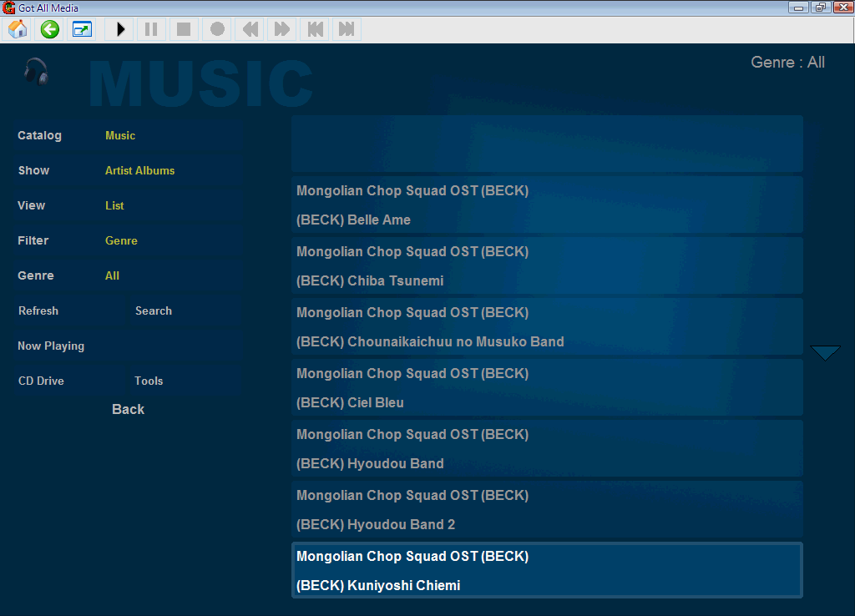Change Show option Artist Albums
Viewport: 855px width, 616px height.
click(x=128, y=170)
